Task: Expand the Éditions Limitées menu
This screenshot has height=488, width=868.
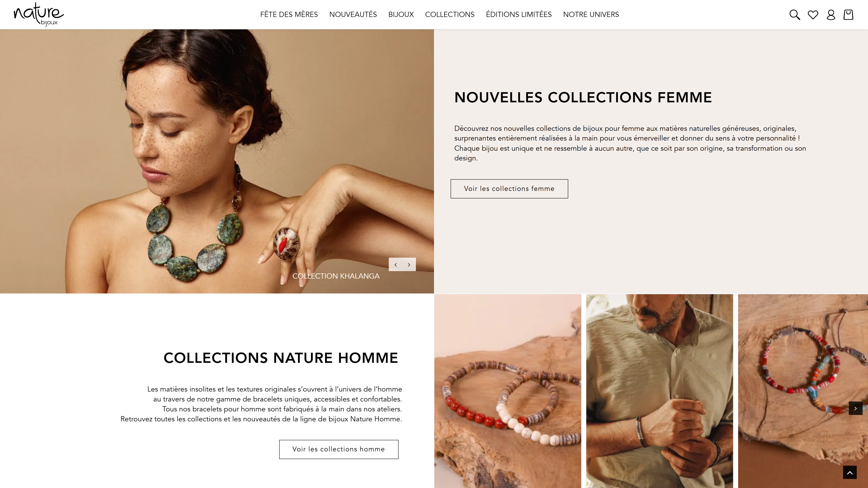Action: point(519,14)
